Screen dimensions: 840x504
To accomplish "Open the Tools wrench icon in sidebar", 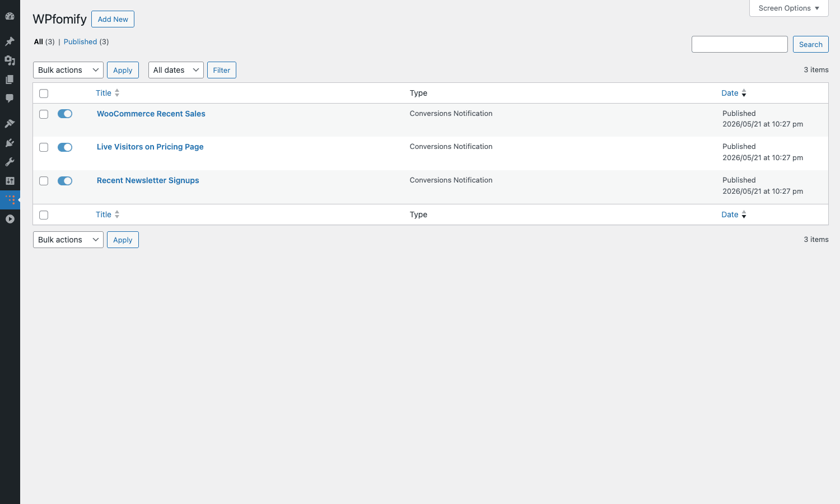I will click(10, 162).
